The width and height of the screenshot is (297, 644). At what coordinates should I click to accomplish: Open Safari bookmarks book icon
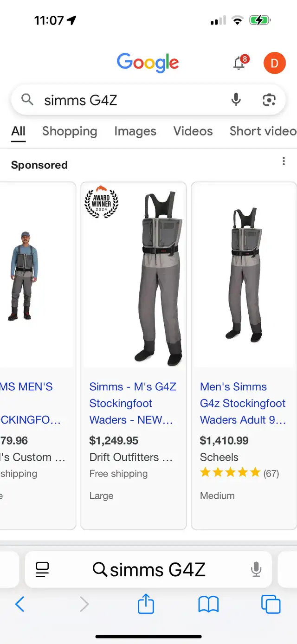[208, 604]
